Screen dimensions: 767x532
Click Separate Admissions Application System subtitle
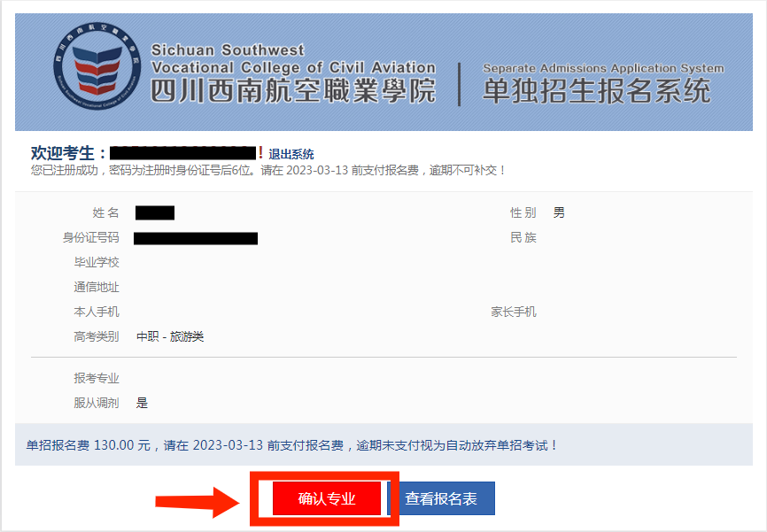pyautogui.click(x=603, y=68)
